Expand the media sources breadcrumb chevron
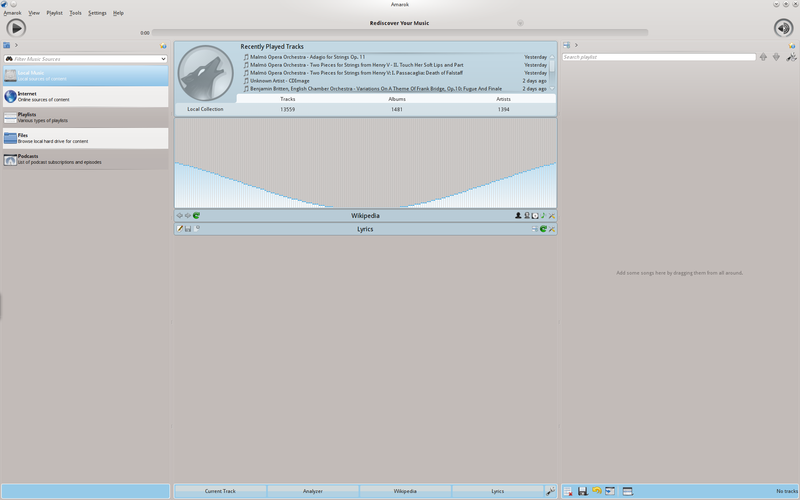The image size is (800, 500). pyautogui.click(x=16, y=45)
